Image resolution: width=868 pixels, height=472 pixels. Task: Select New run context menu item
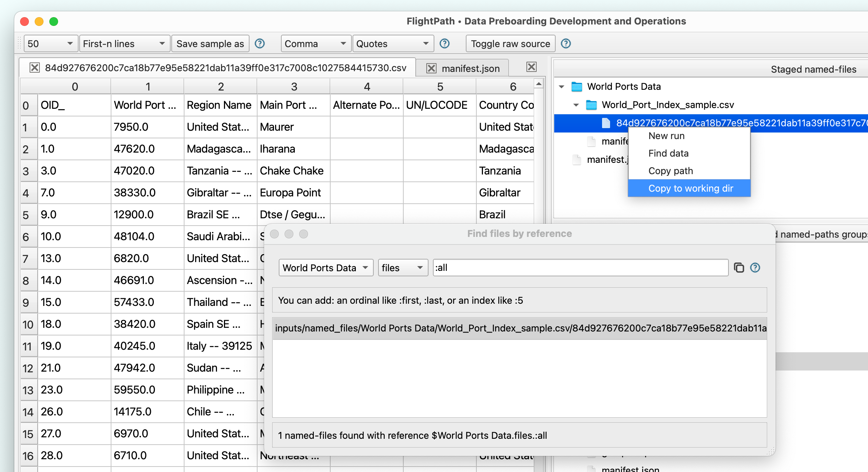point(689,136)
